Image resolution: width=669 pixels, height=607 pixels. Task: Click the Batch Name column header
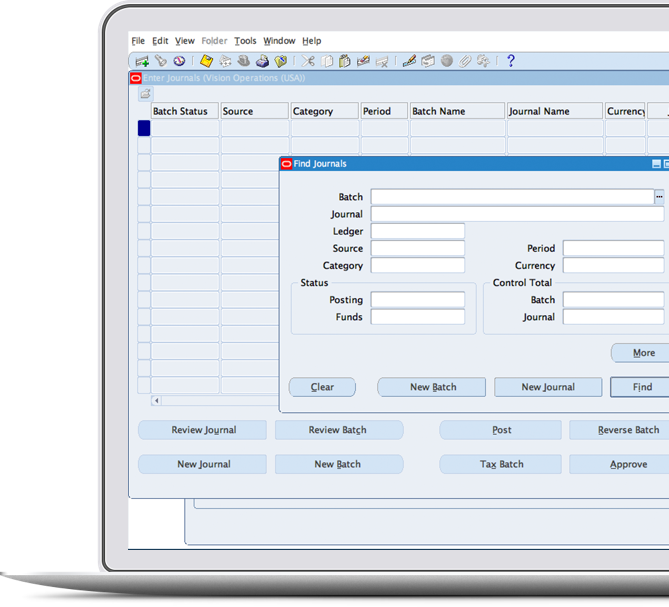(457, 111)
